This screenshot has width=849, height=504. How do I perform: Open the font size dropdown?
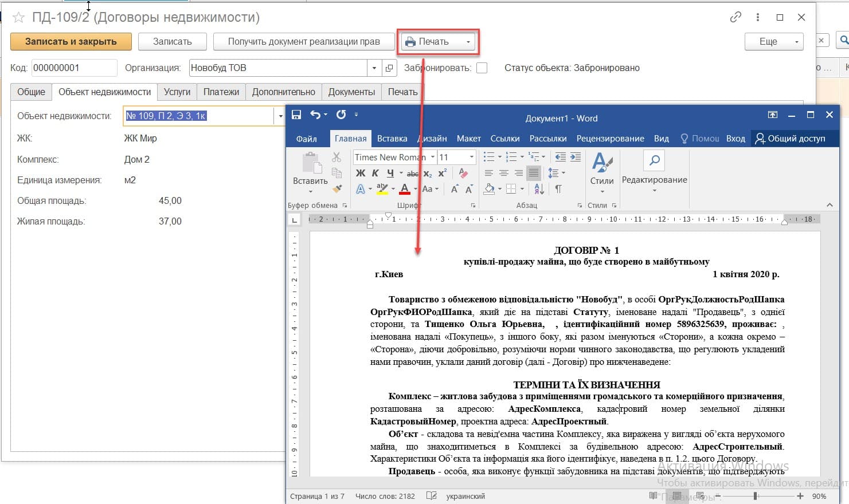pyautogui.click(x=472, y=157)
